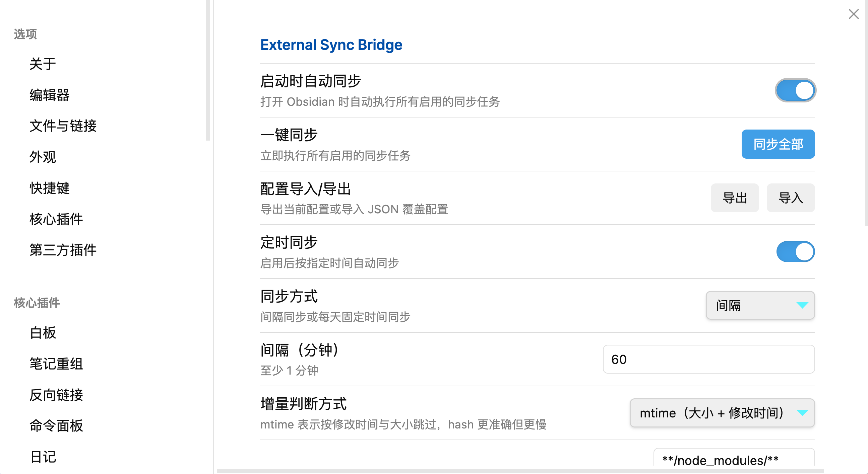
Task: Open the 编辑器 settings tab
Action: tap(49, 95)
